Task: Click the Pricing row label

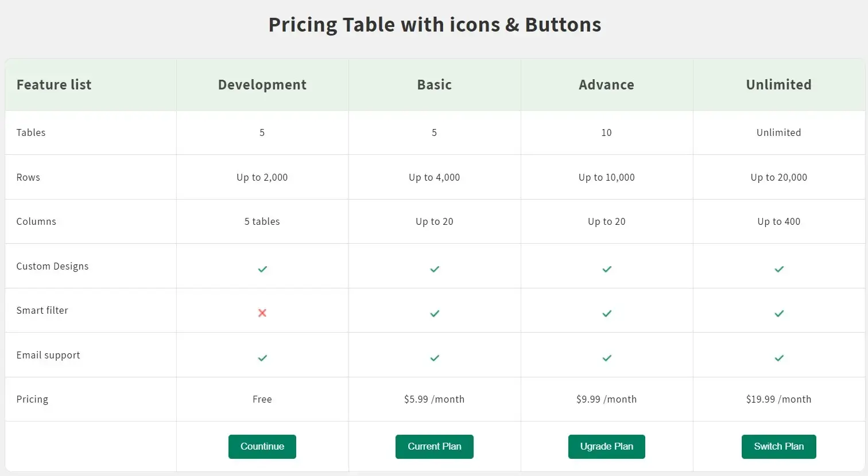Action: pyautogui.click(x=32, y=399)
